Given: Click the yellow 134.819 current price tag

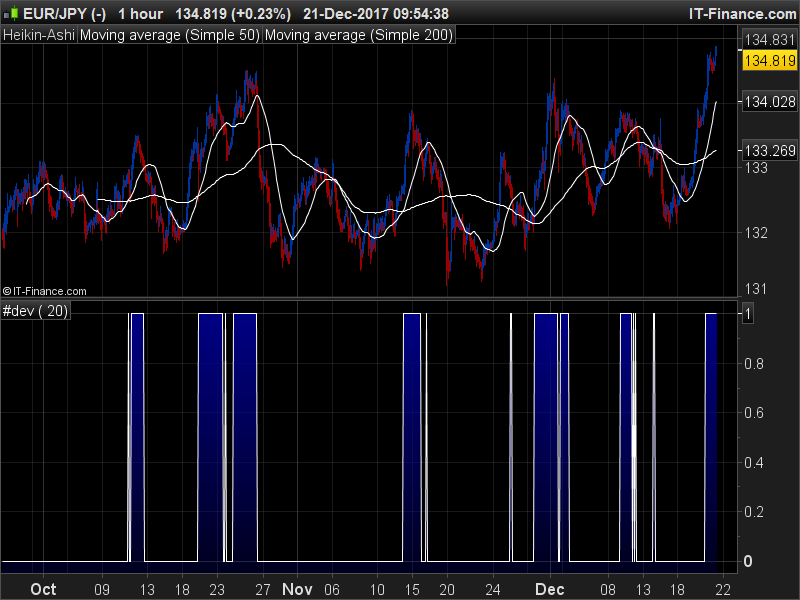Looking at the screenshot, I should (x=770, y=61).
